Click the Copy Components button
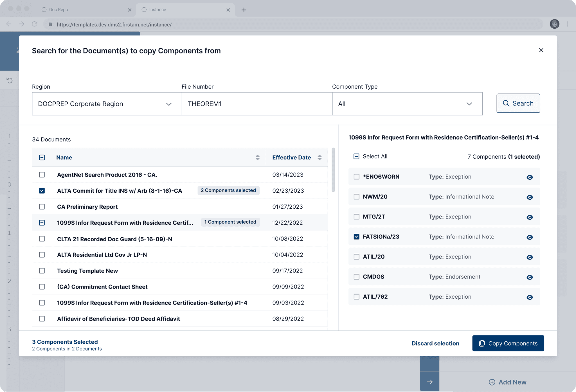Screen dimensions: 576x392 pyautogui.click(x=508, y=343)
